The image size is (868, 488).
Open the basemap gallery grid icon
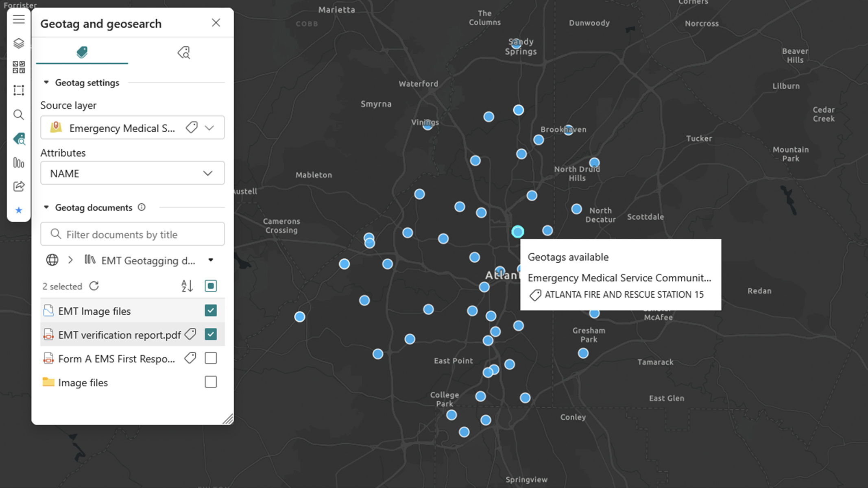(19, 67)
